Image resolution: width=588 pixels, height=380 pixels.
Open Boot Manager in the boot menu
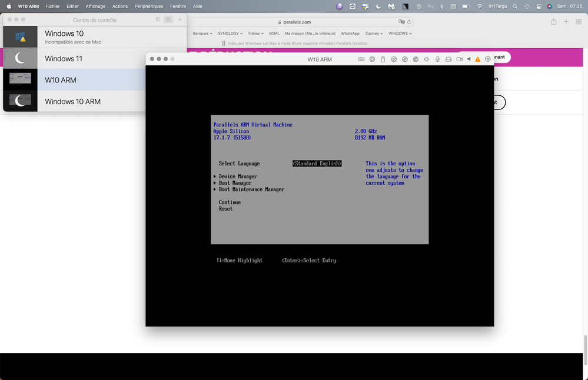[235, 183]
